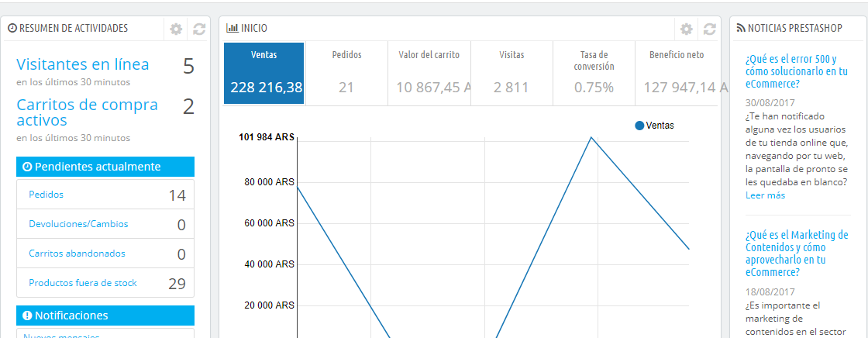Click the 10 867,45 cart value amount
The width and height of the screenshot is (868, 338).
click(433, 88)
